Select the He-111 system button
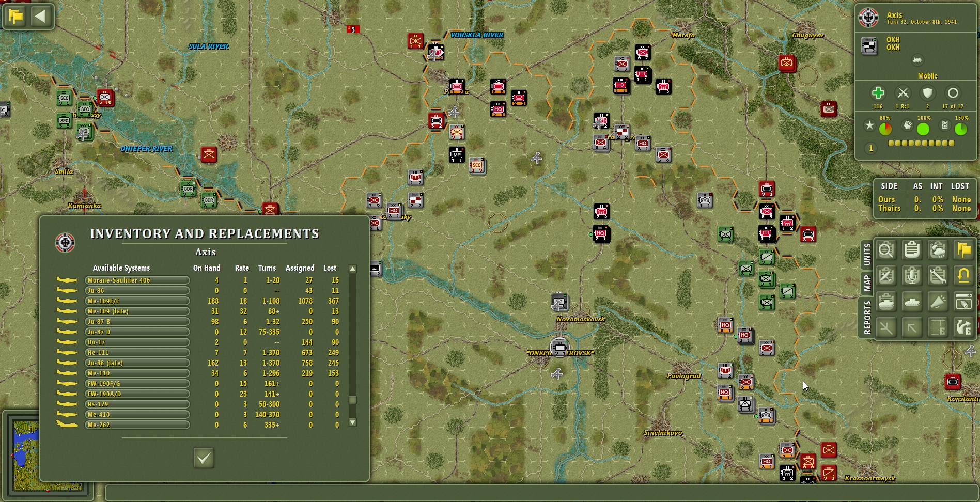Viewport: 980px width, 502px height. tap(137, 353)
